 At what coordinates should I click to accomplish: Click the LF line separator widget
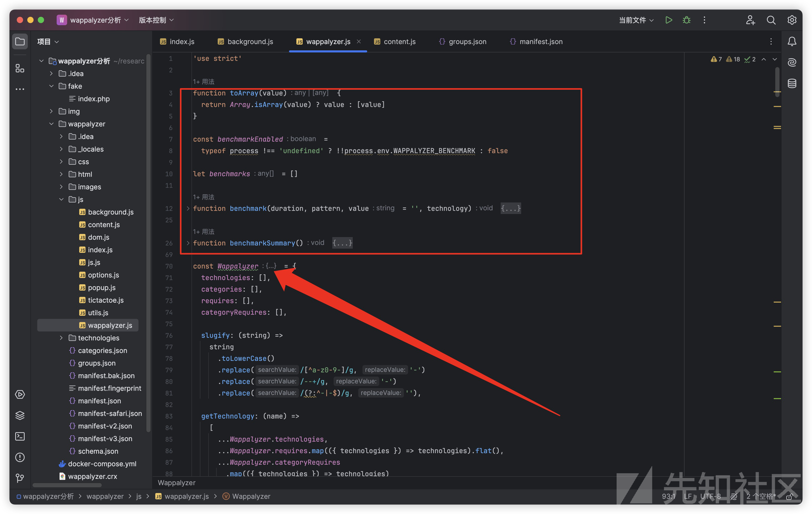688,496
